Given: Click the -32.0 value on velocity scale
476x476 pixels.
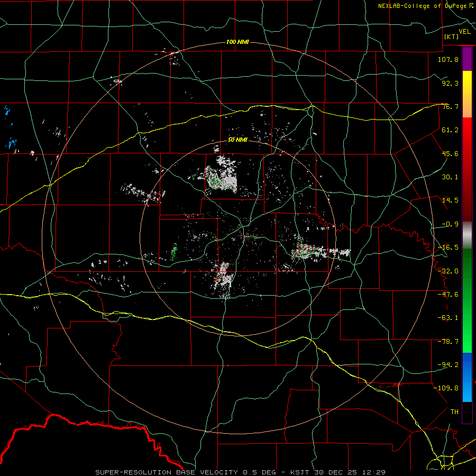Looking at the screenshot, I should 448,271.
